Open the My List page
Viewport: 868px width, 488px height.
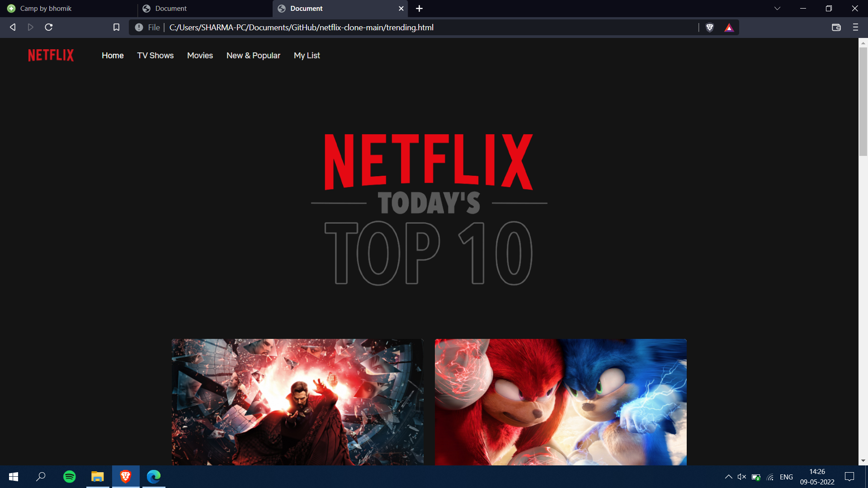pyautogui.click(x=307, y=55)
